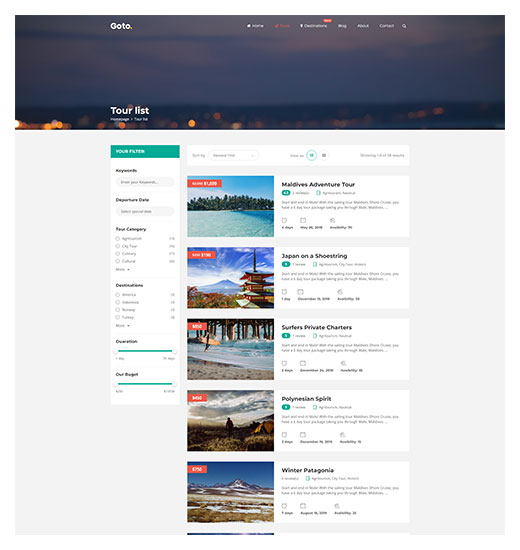This screenshot has width=520, height=550.
Task: Click the Duration range slider
Action: (x=145, y=351)
